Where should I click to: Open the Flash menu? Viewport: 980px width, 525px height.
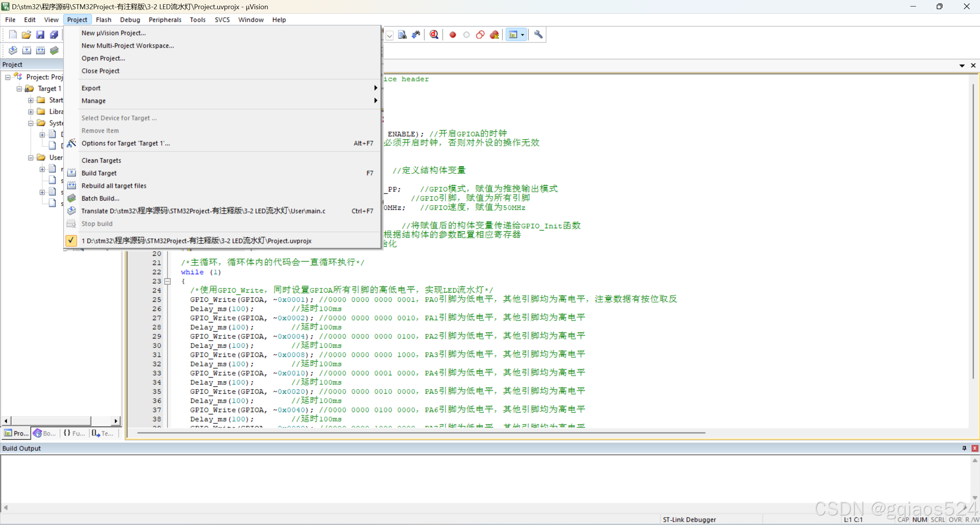tap(103, 20)
